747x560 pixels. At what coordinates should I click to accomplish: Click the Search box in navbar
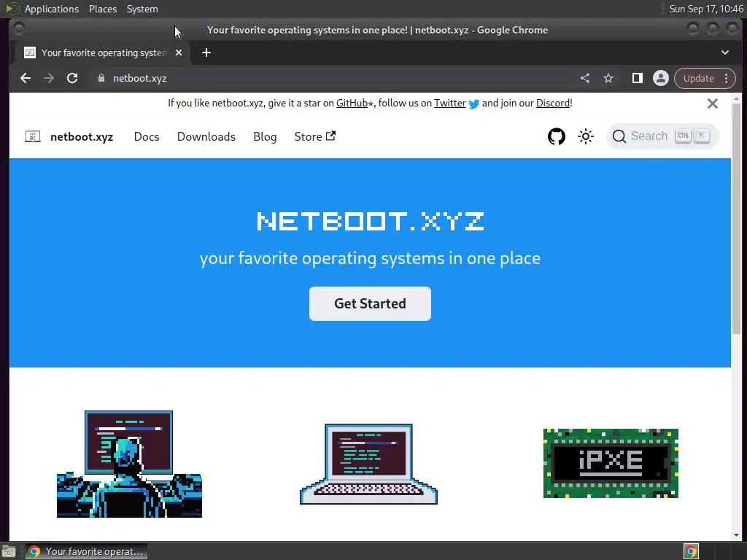coord(662,136)
